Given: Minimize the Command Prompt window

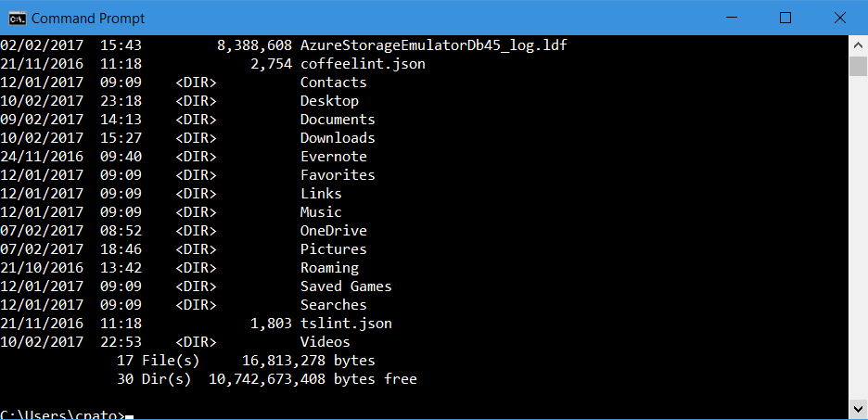Looking at the screenshot, I should 741,18.
